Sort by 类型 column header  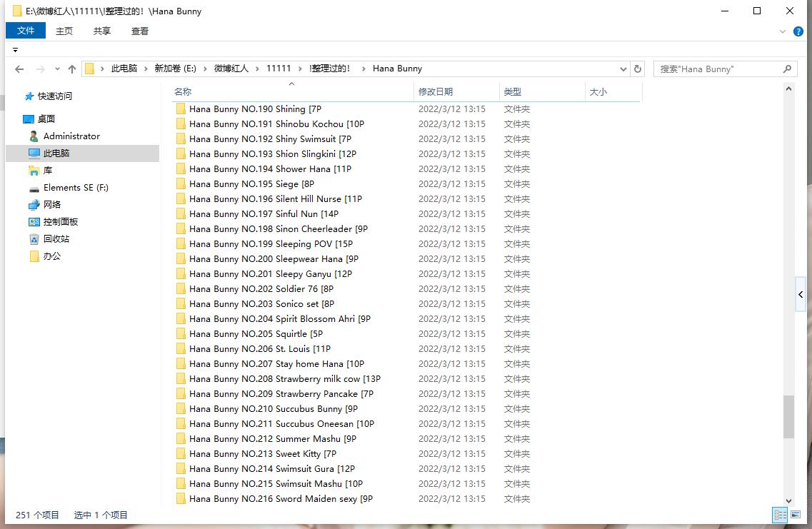[541, 91]
